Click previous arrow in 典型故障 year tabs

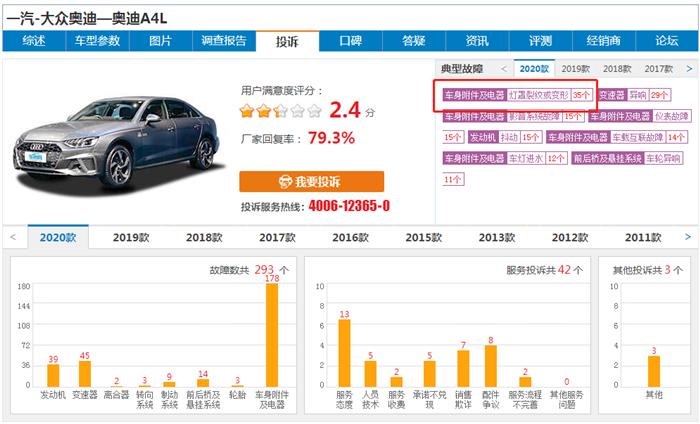504,69
